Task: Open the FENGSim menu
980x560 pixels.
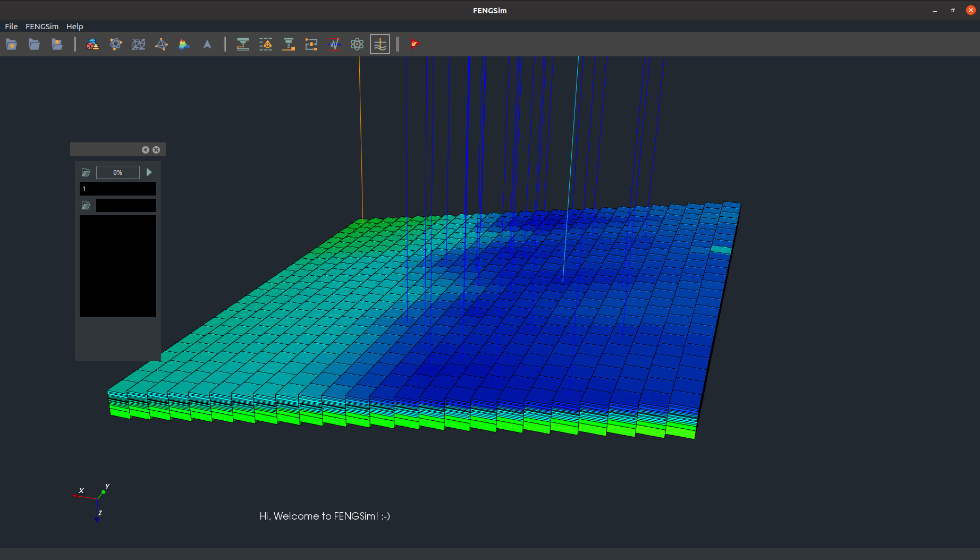Action: pos(42,27)
